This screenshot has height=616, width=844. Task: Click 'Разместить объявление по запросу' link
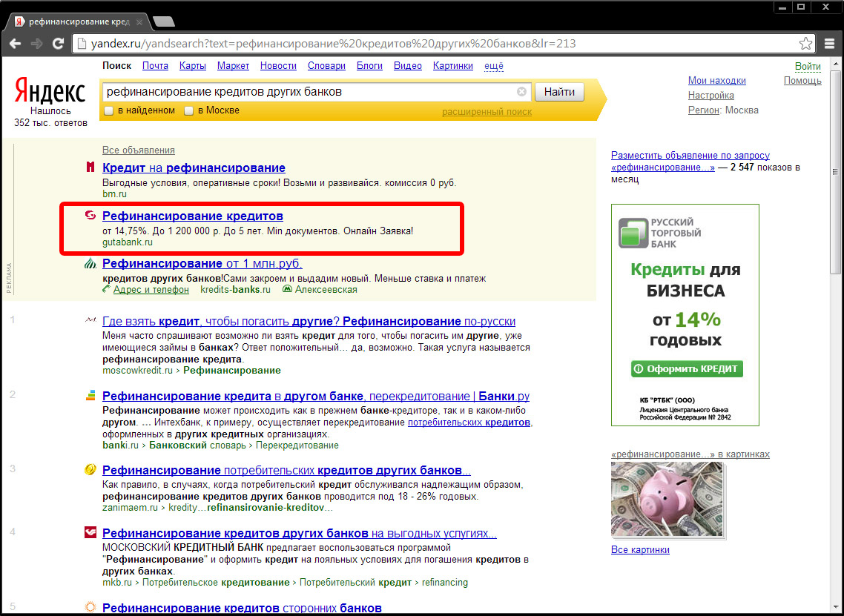pyautogui.click(x=690, y=161)
